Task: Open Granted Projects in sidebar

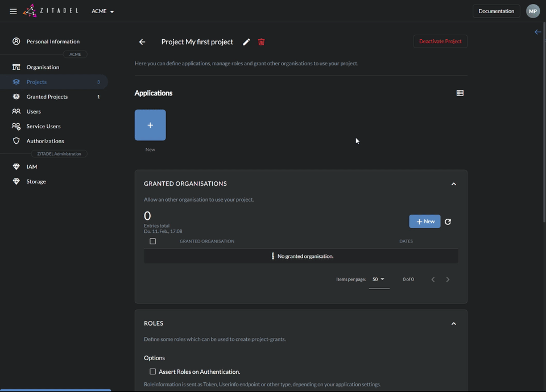Action: tap(47, 97)
